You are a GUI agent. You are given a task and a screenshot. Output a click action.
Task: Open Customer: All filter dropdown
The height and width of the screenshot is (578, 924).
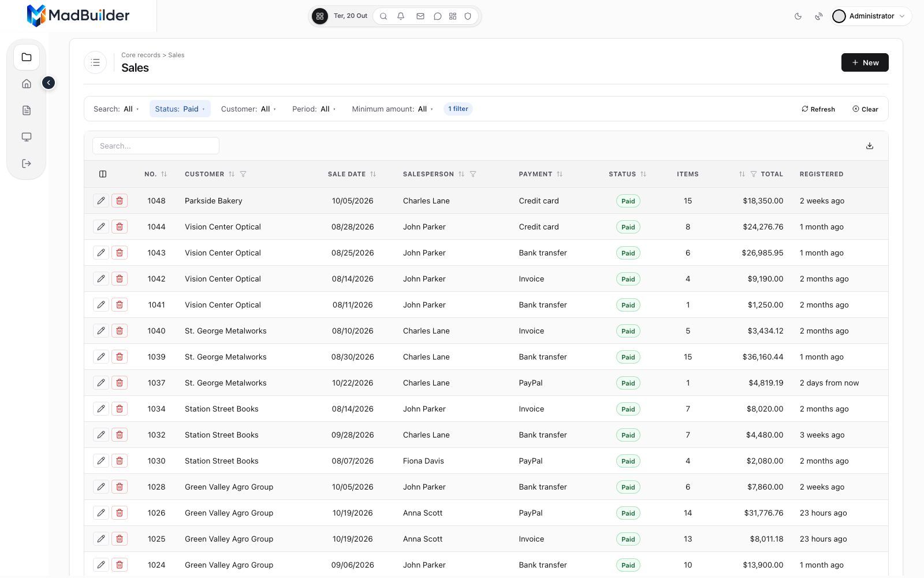248,109
